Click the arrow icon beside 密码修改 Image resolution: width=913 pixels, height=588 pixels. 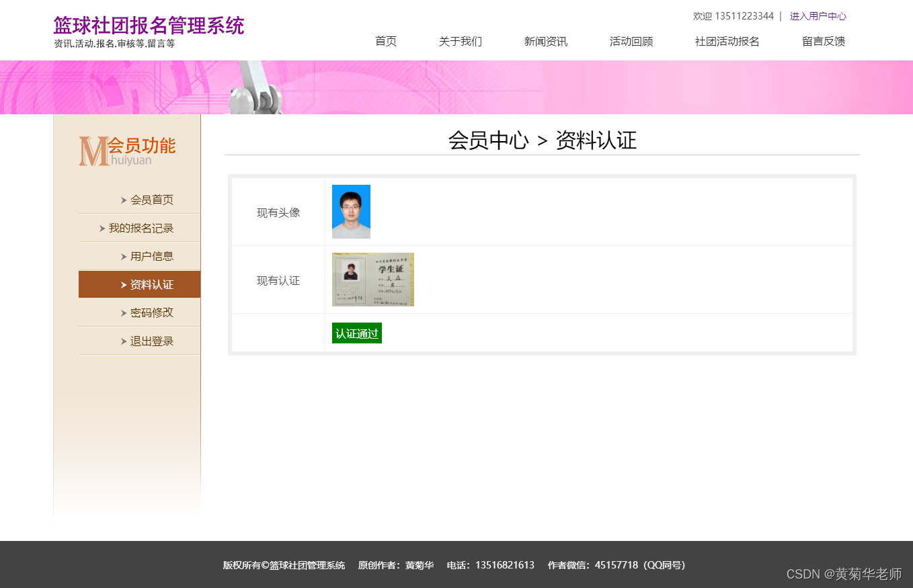tap(124, 313)
